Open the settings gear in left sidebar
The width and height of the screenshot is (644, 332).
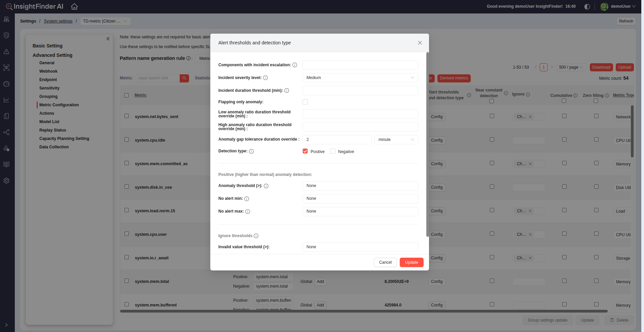(6, 181)
